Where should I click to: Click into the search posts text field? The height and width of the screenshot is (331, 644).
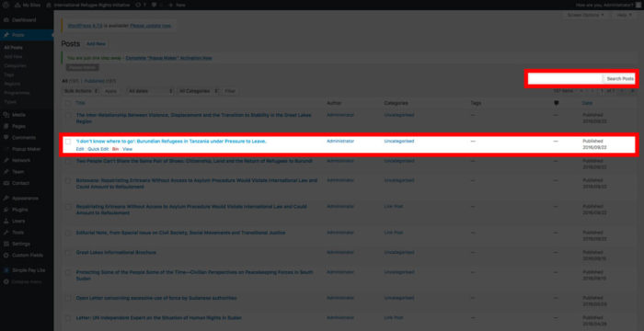click(566, 78)
